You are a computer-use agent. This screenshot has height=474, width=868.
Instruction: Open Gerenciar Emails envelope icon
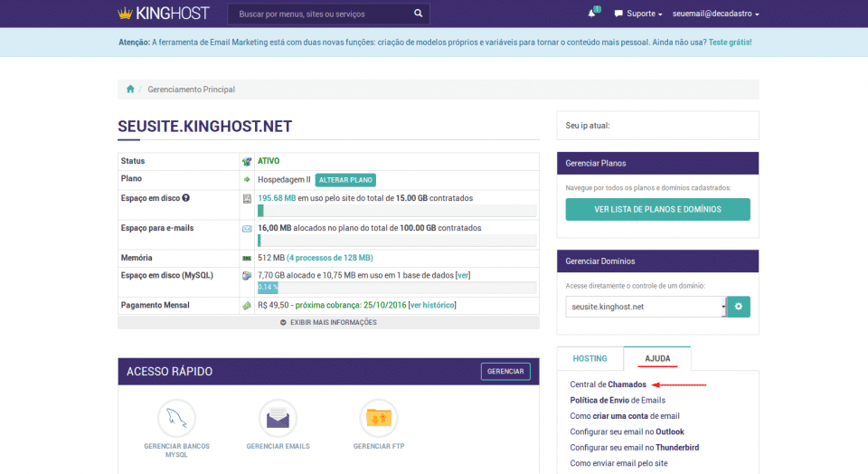pyautogui.click(x=278, y=418)
